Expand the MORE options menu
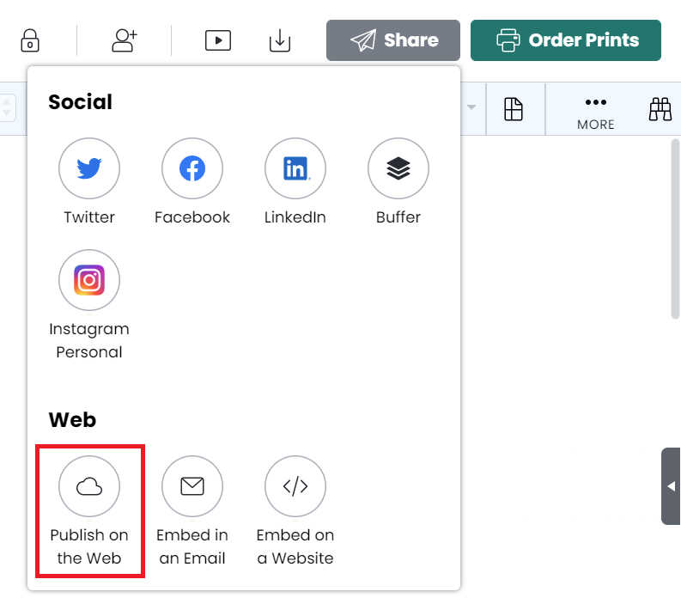 [x=595, y=110]
